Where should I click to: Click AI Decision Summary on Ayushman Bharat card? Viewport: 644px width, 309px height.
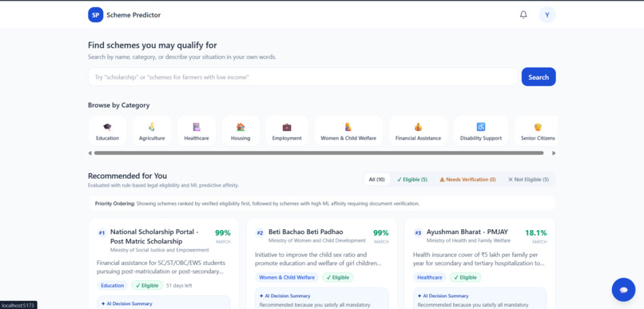pyautogui.click(x=443, y=295)
